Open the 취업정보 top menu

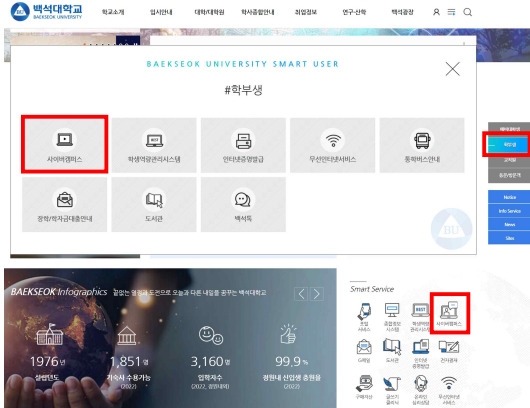306,12
